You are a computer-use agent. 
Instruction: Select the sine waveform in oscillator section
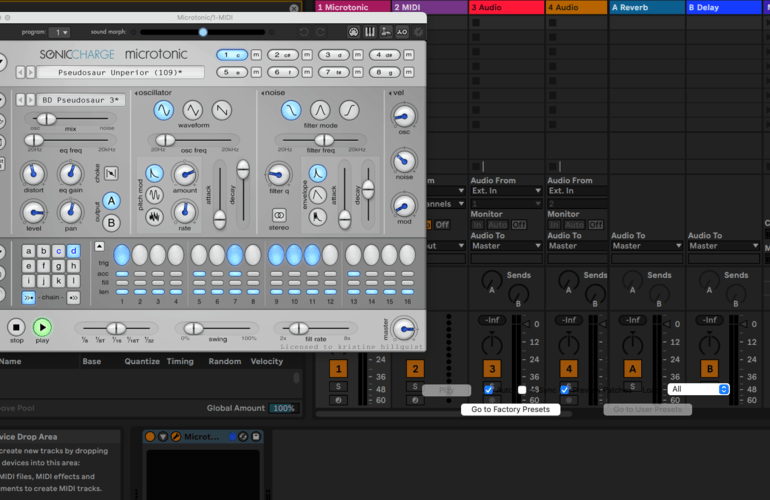coord(164,110)
